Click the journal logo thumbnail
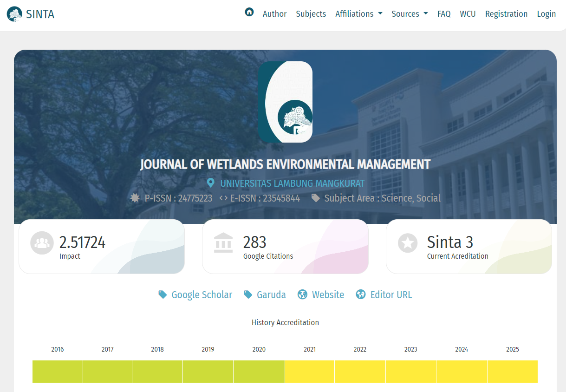 285,102
